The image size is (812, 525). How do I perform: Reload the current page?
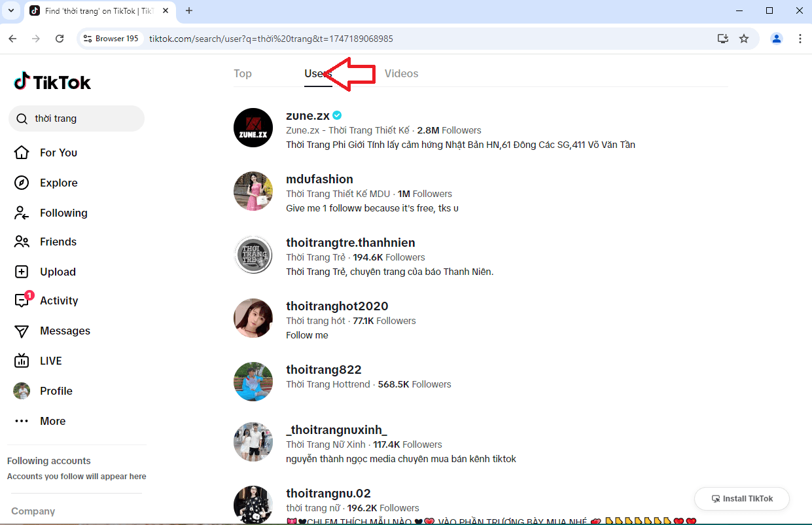[x=60, y=39]
